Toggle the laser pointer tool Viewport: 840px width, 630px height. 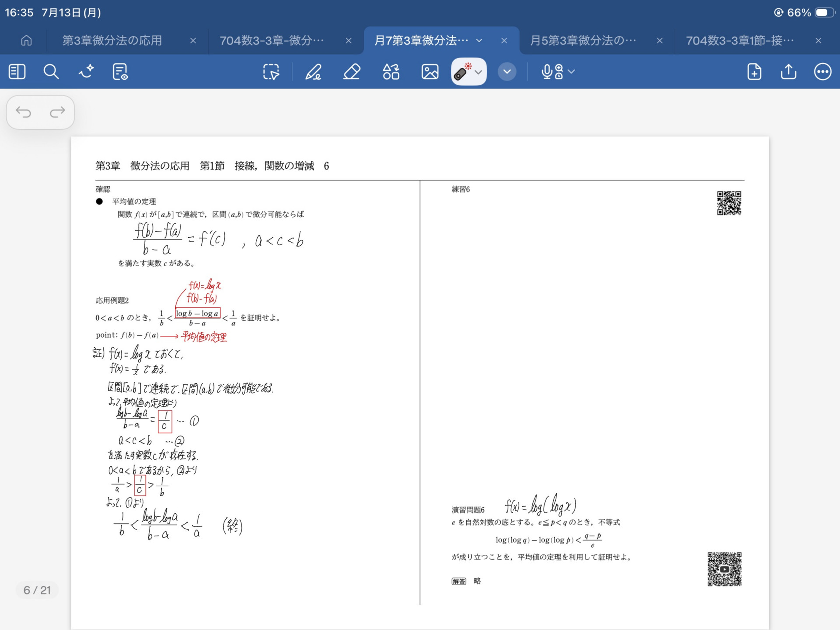coord(462,72)
